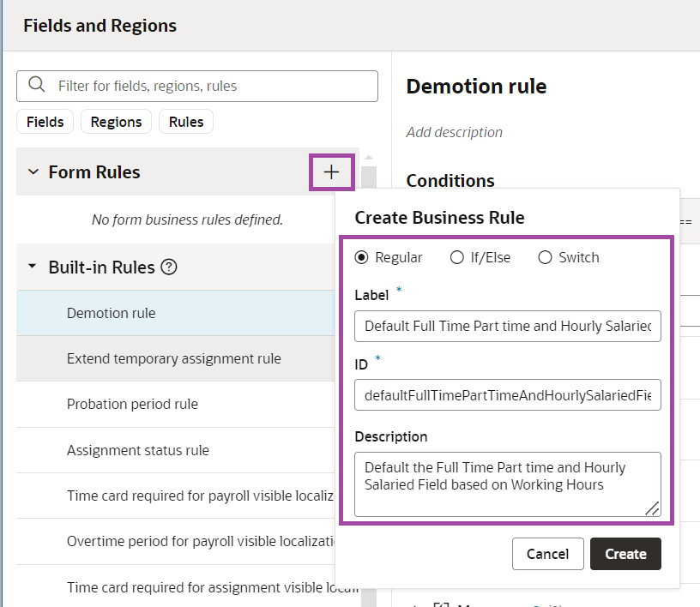
Task: Click the search magnifier icon
Action: pyautogui.click(x=37, y=85)
